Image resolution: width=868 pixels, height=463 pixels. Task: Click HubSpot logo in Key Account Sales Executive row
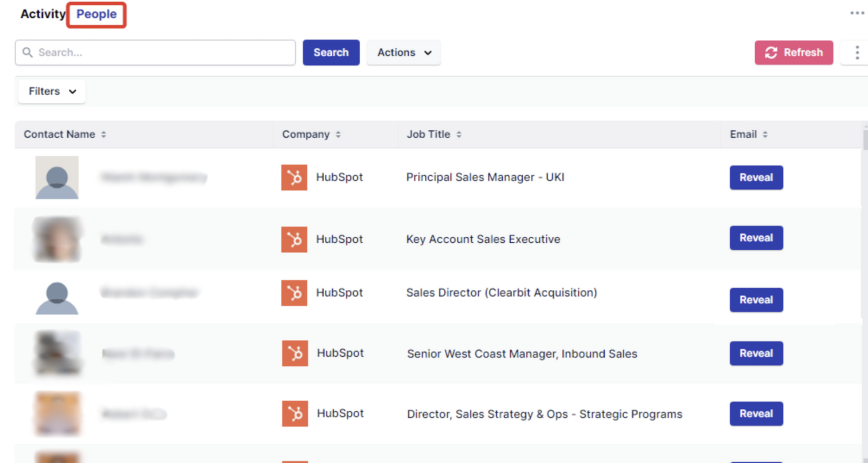point(294,239)
